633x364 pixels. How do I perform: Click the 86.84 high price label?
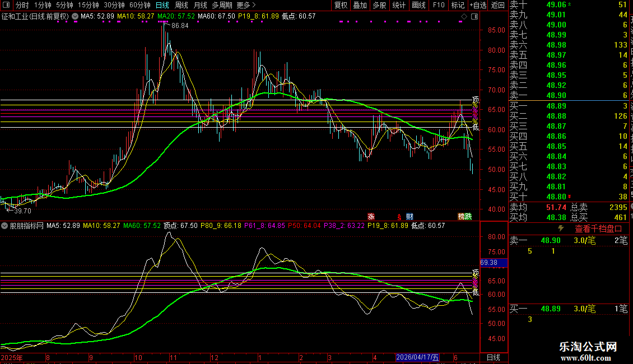(x=180, y=25)
